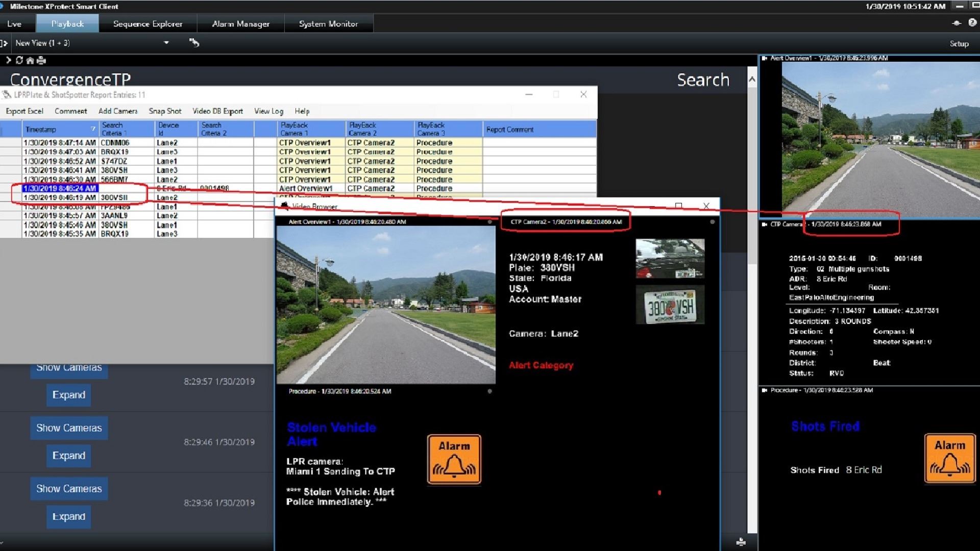Switch to the Playback tab
This screenshot has width=980, height=551.
pos(67,23)
